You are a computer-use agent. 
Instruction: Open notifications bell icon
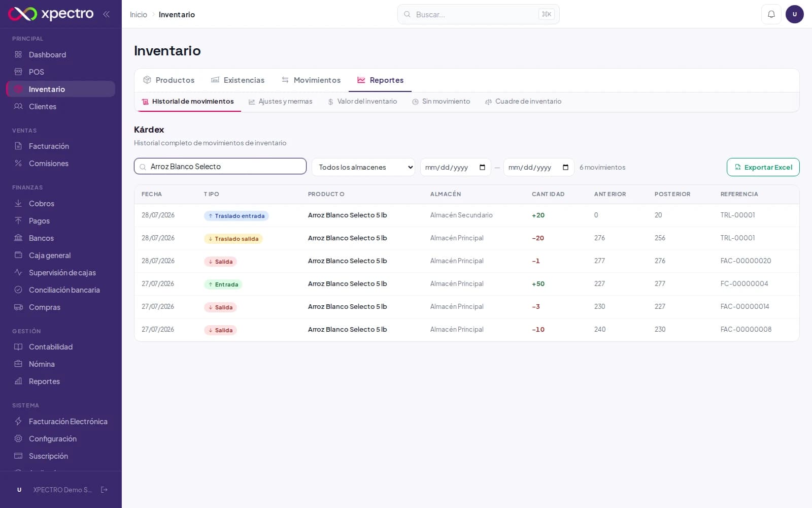click(771, 14)
